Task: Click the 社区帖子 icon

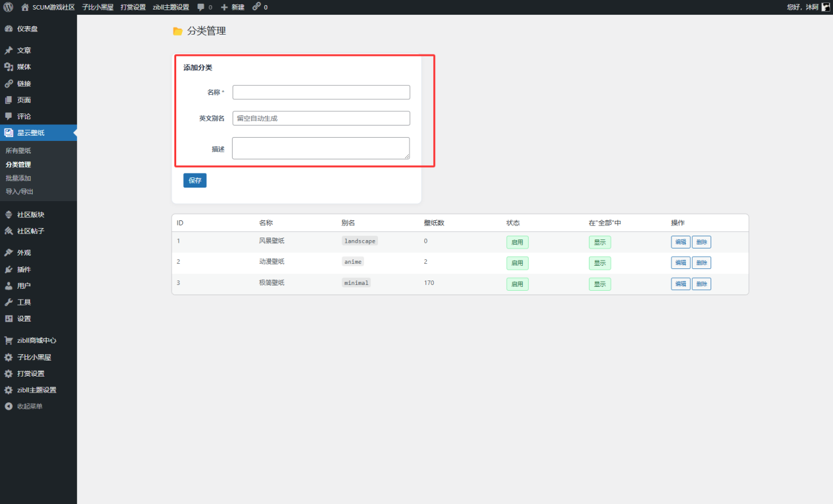Action: pos(9,231)
